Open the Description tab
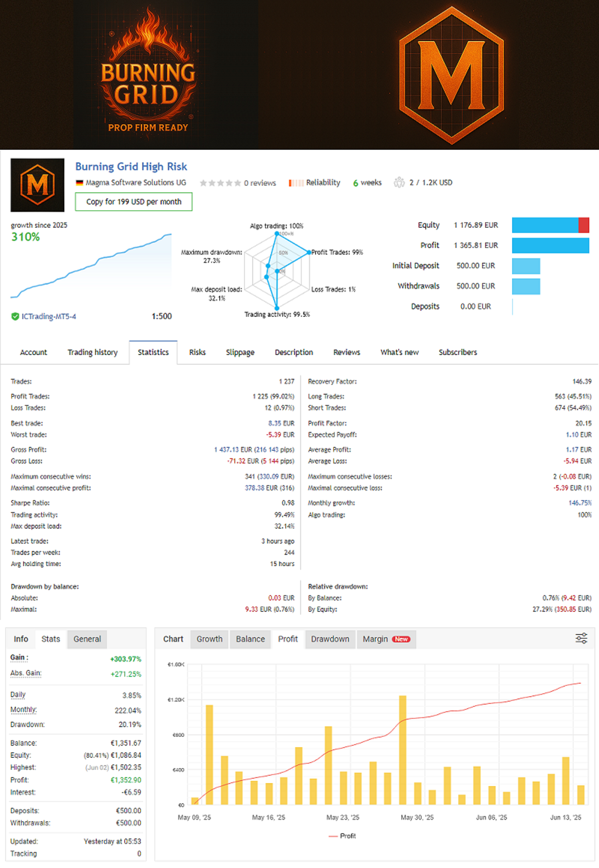The image size is (599, 868). point(294,352)
